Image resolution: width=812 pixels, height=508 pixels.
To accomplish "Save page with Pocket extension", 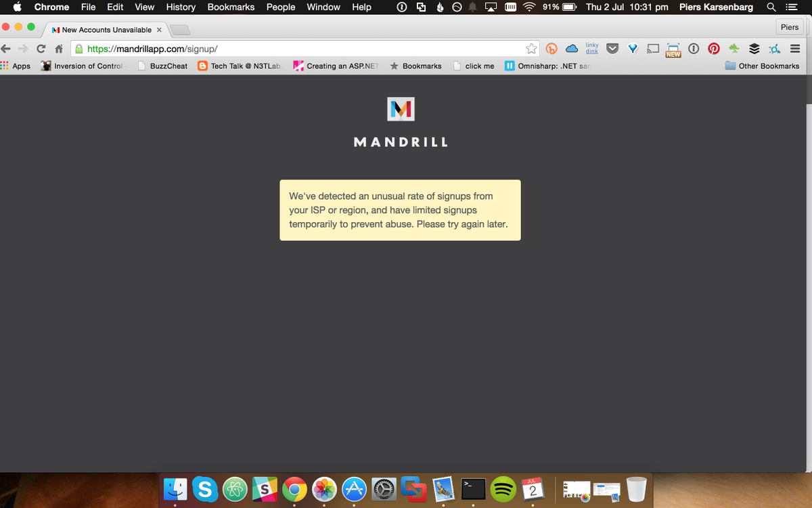I will point(612,49).
